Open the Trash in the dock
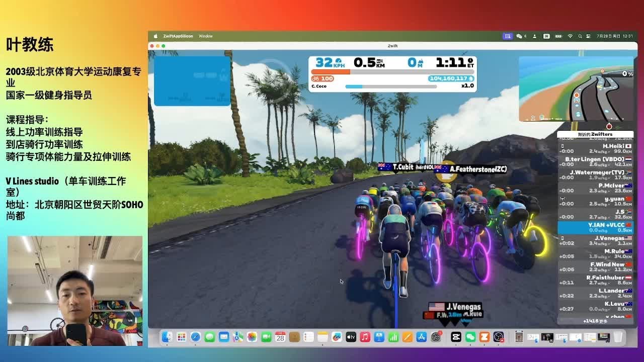 point(618,337)
